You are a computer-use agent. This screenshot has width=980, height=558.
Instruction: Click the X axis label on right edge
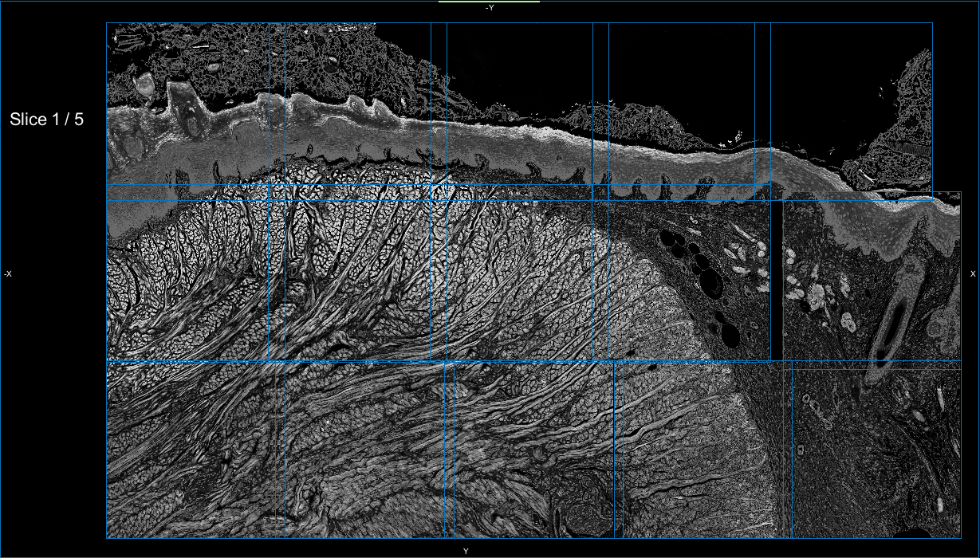coord(973,274)
